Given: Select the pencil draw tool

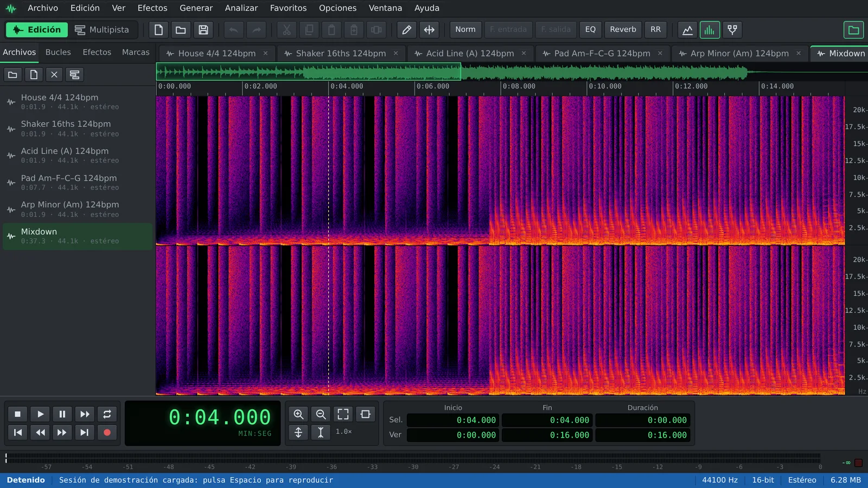Looking at the screenshot, I should (406, 30).
